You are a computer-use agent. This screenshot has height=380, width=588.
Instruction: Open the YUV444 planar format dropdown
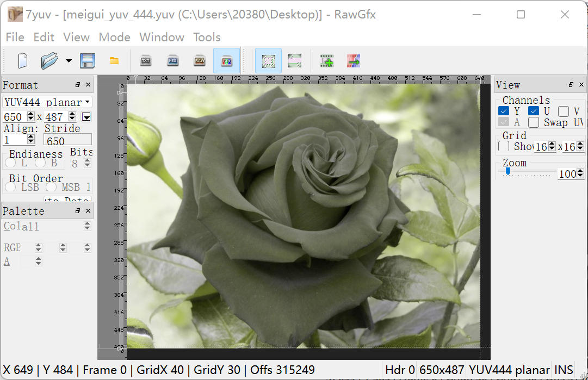pyautogui.click(x=47, y=102)
